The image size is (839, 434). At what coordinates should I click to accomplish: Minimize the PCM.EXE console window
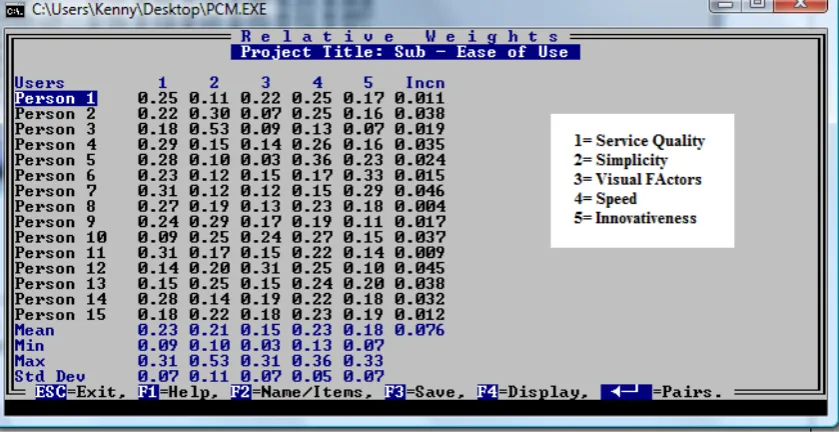tap(726, 4)
